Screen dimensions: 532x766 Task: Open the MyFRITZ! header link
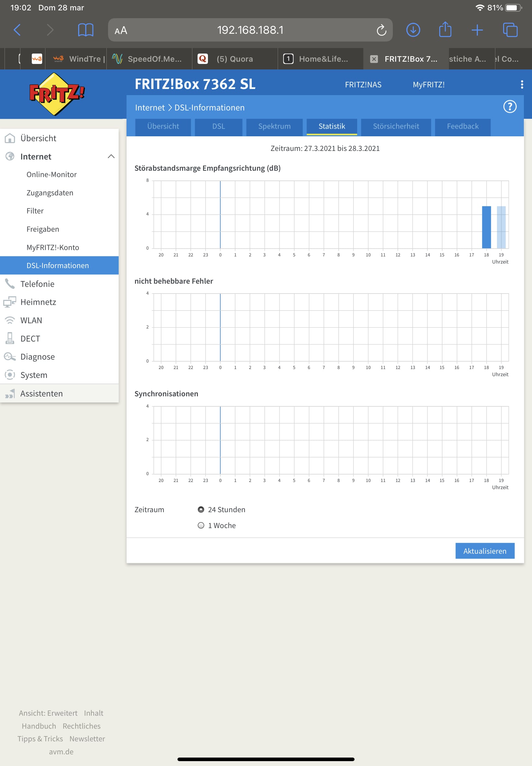[x=428, y=85]
